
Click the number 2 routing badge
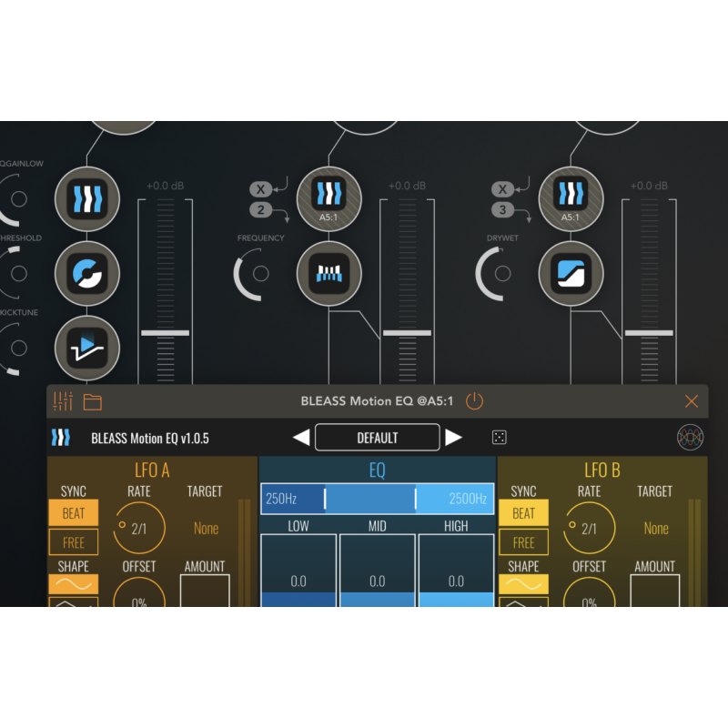[260, 210]
